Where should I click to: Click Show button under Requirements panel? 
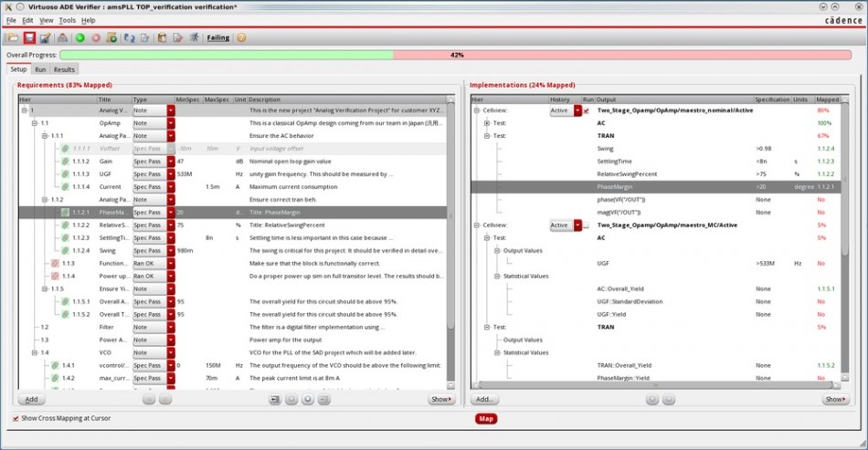(441, 399)
